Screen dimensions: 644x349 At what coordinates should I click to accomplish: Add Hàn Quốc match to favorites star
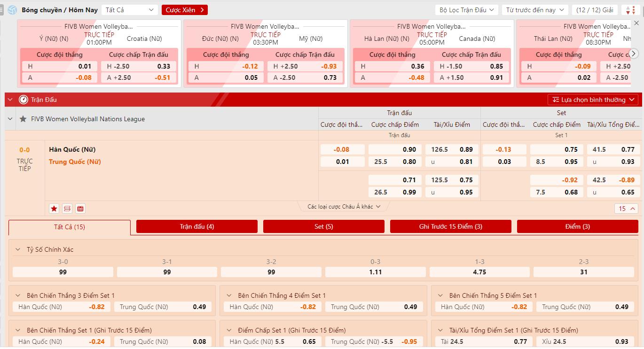[54, 209]
